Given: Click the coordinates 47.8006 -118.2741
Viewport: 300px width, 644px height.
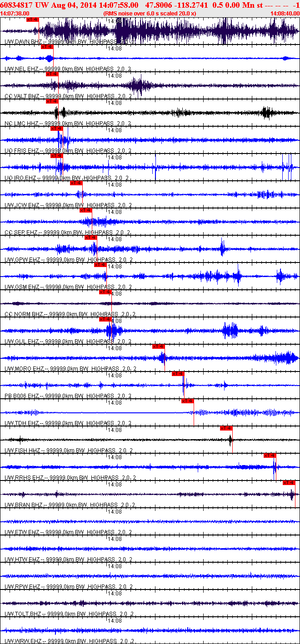Looking at the screenshot, I should [x=177, y=5].
